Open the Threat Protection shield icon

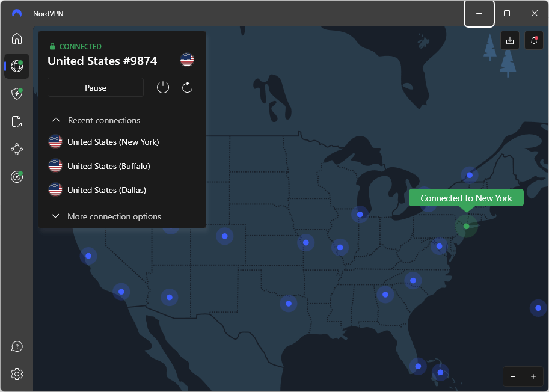click(x=17, y=93)
